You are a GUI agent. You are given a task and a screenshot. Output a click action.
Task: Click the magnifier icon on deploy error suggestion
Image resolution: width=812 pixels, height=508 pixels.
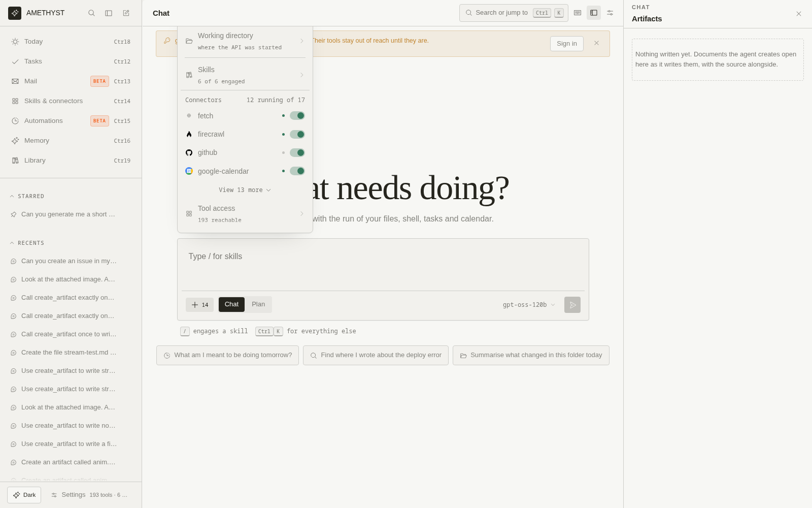coord(314,356)
